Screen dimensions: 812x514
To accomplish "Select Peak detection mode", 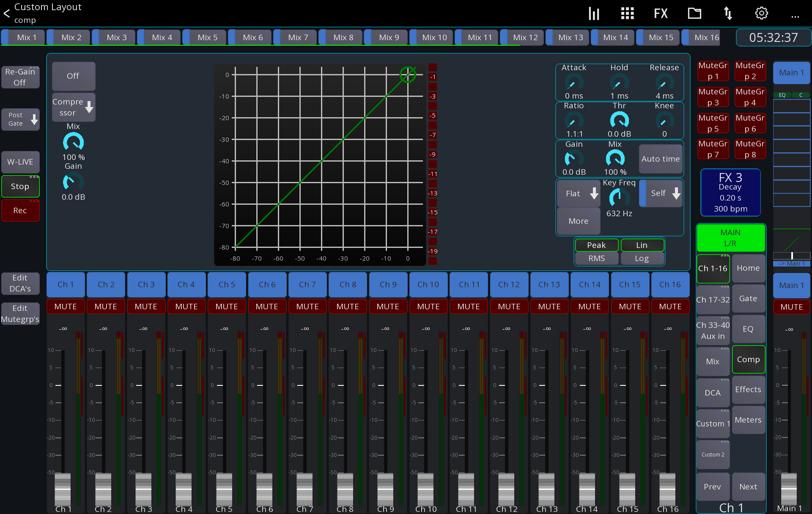I will point(596,245).
